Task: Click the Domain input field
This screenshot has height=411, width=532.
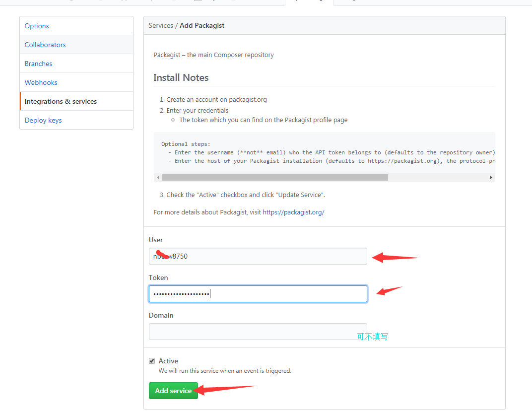Action: pyautogui.click(x=258, y=332)
